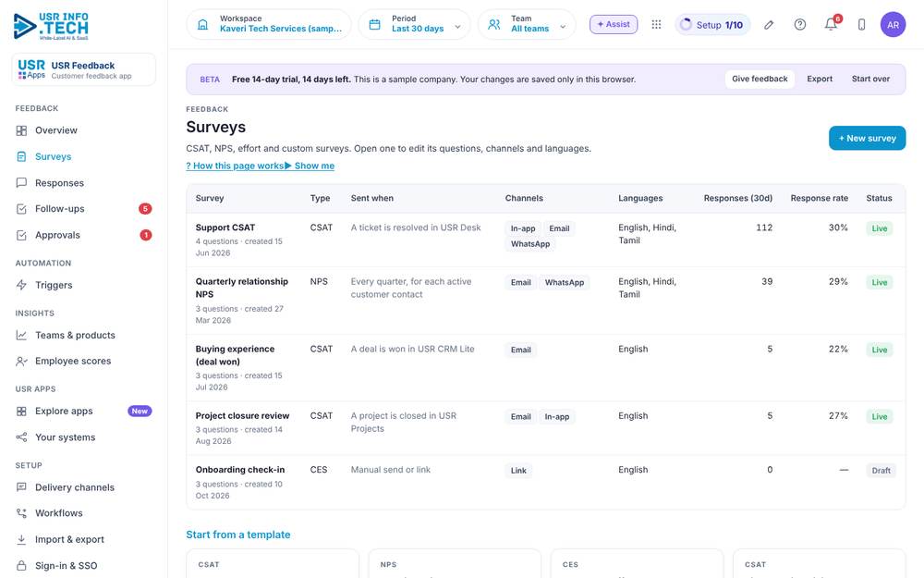Click the Show me link

pyautogui.click(x=310, y=166)
